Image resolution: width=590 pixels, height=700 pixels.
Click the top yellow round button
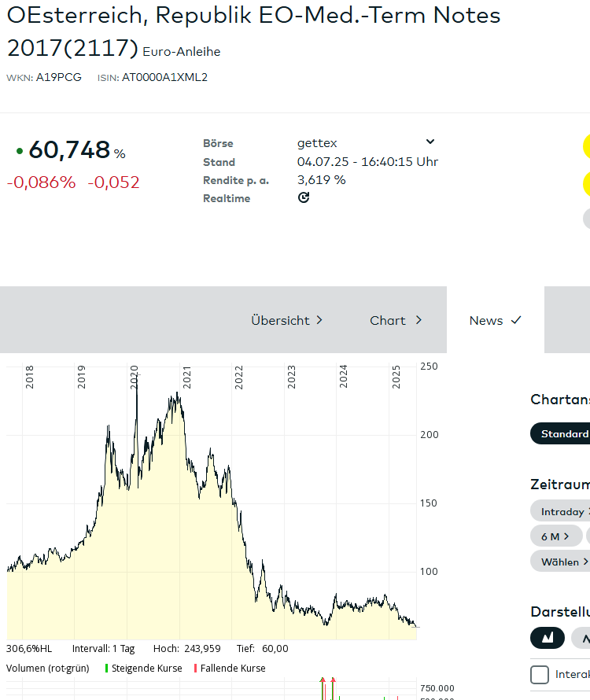(x=586, y=146)
